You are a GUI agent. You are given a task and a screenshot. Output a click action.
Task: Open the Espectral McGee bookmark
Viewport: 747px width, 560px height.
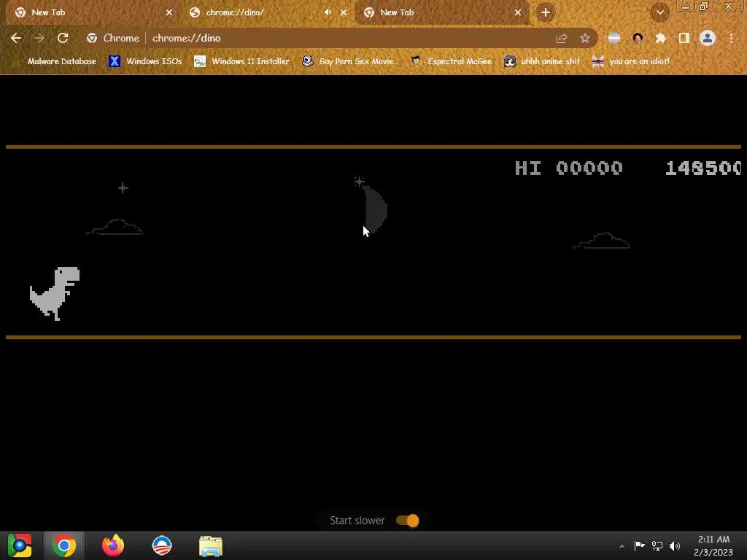pos(451,61)
